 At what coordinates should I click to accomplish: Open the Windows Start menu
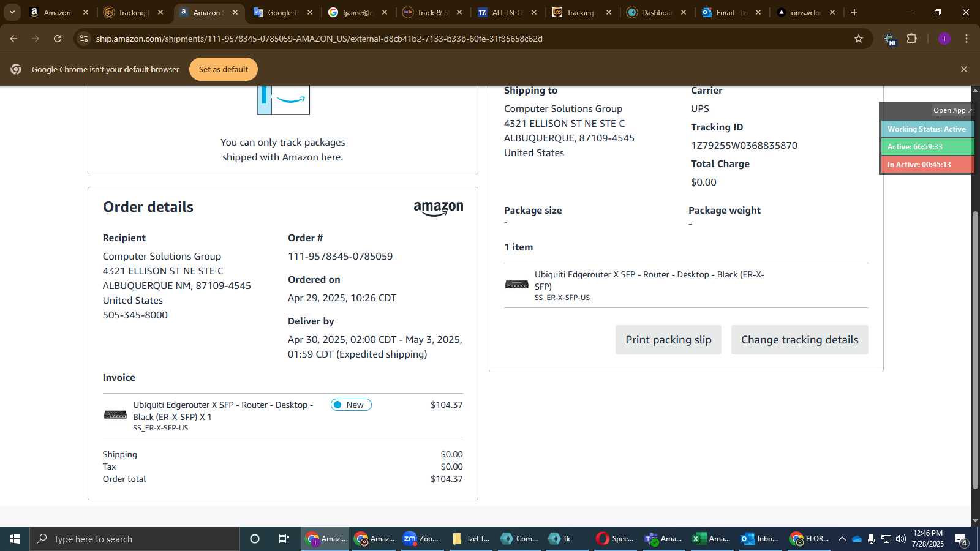click(x=15, y=539)
